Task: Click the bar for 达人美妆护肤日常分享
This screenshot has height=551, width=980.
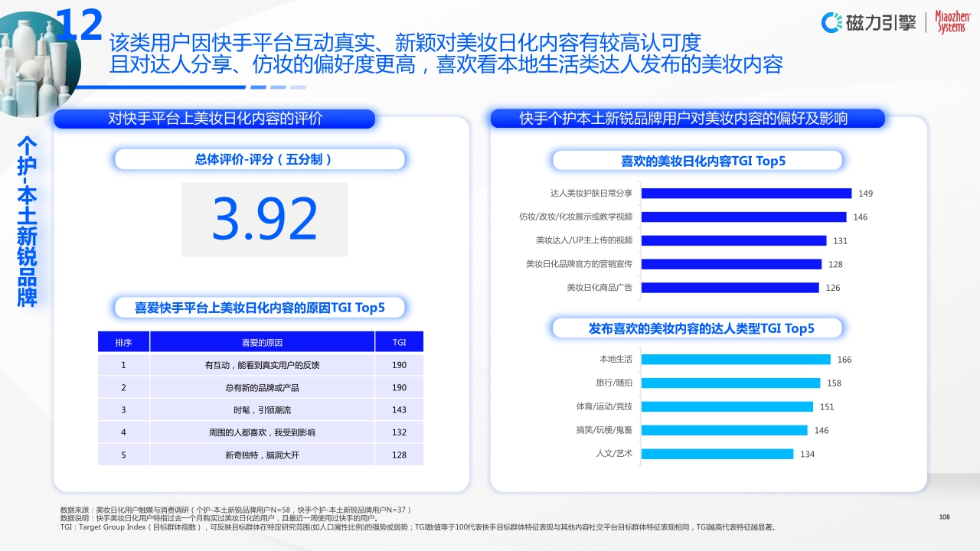Action: [x=746, y=193]
